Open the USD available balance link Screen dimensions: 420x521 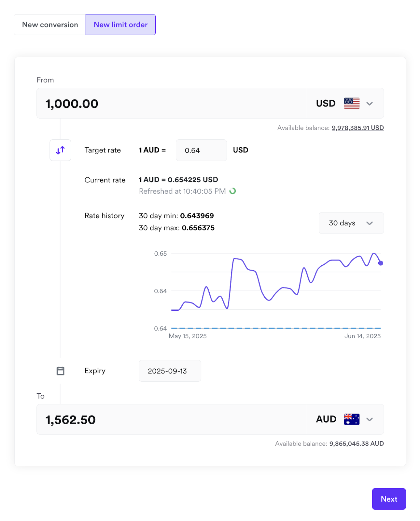[357, 128]
